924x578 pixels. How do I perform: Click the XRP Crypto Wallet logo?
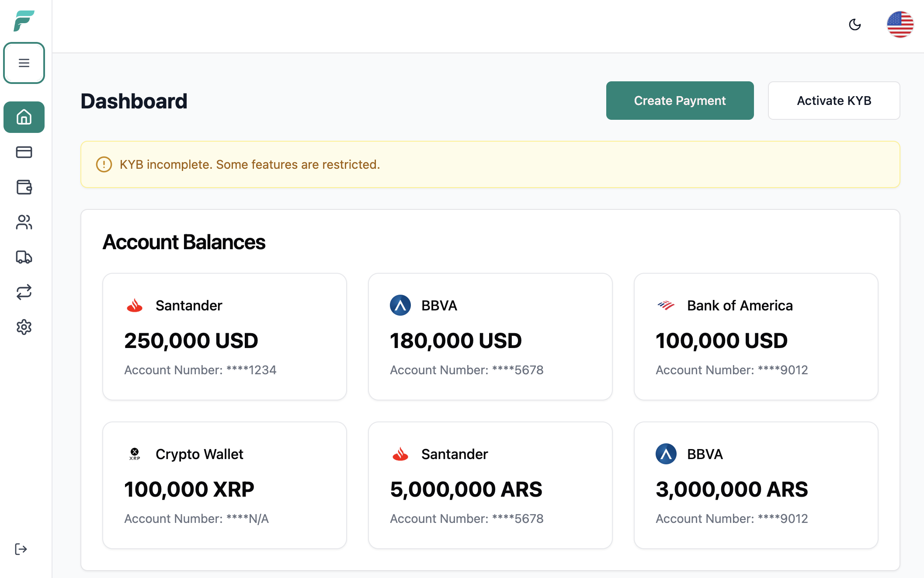coord(135,454)
